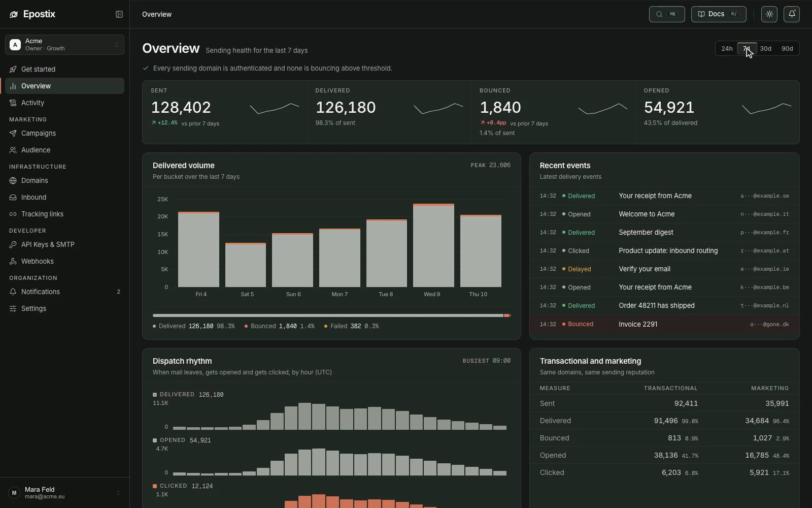
Task: Go to Webhooks
Action: coord(64,261)
